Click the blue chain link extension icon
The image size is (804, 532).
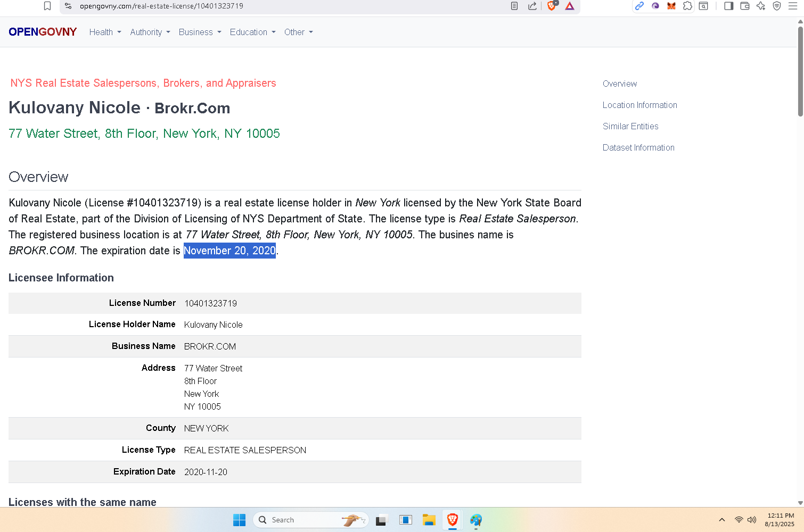[639, 6]
